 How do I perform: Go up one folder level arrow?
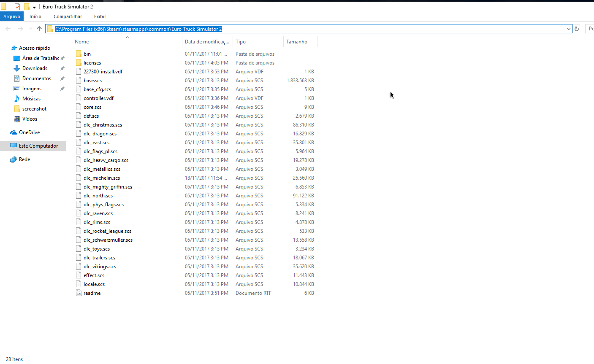(x=39, y=29)
